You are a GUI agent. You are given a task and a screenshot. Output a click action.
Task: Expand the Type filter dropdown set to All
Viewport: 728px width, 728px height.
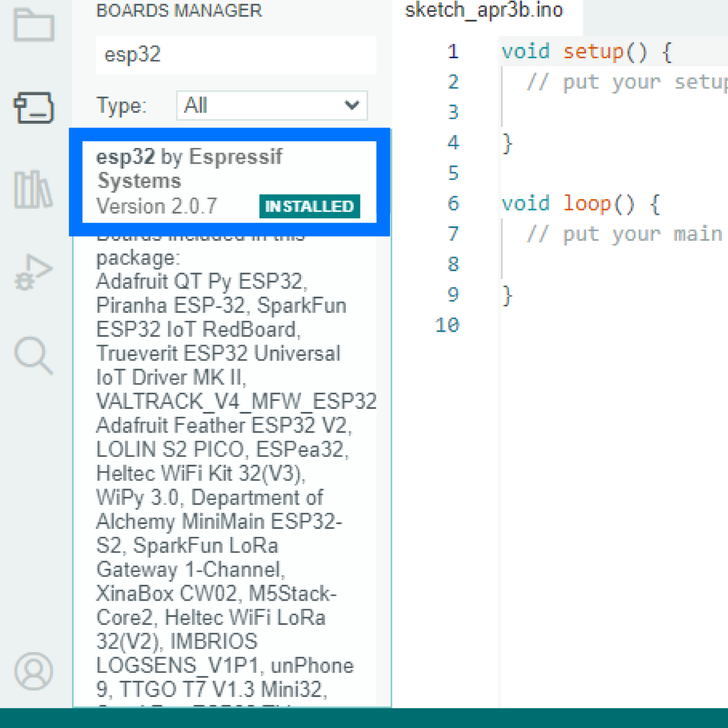pyautogui.click(x=272, y=106)
